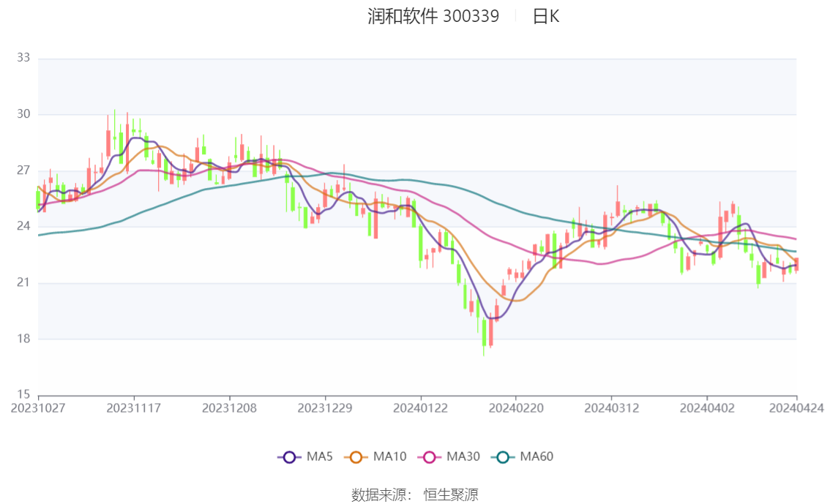Click the 18 price level on y-axis
This screenshot has width=830, height=504.
click(23, 339)
